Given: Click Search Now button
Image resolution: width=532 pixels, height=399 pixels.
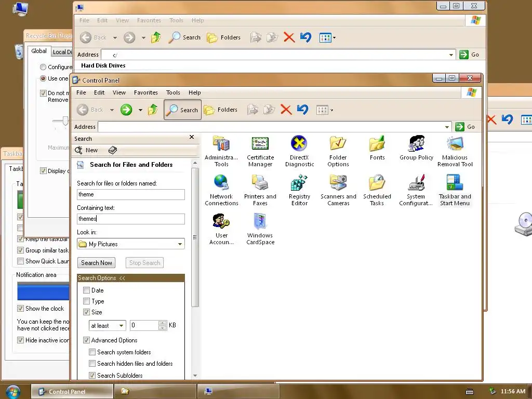Looking at the screenshot, I should (96, 262).
